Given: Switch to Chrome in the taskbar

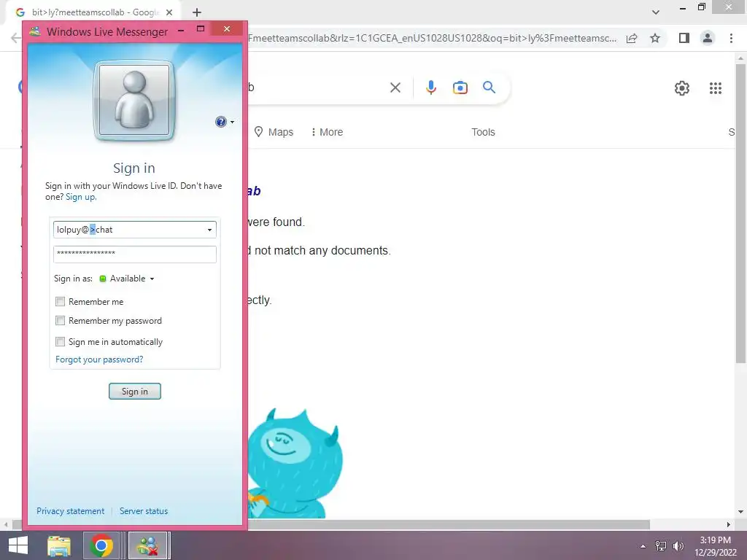Looking at the screenshot, I should coord(101,545).
